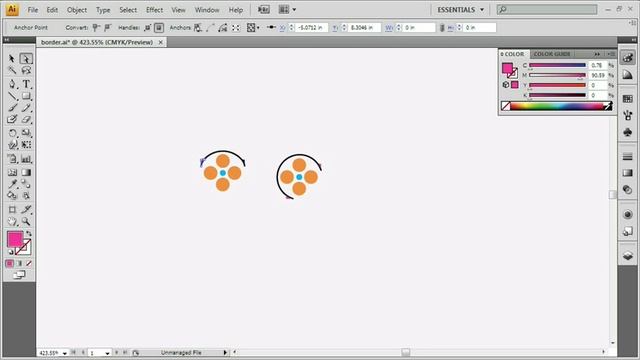Toggle constrain width and height proportions
Screen dimensions: 640x360
point(442,28)
